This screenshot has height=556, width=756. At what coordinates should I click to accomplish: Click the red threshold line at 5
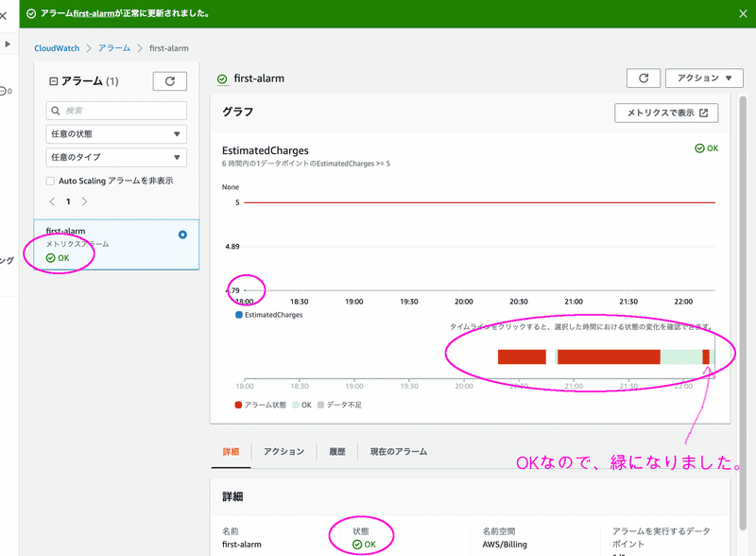coord(480,202)
